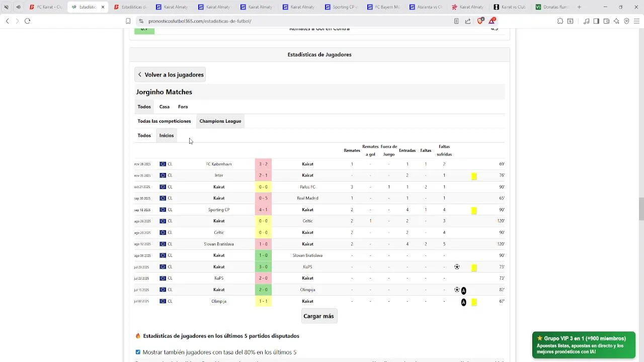Image resolution: width=644 pixels, height=362 pixels.
Task: Open site info icon beside the URL
Action: [x=141, y=21]
